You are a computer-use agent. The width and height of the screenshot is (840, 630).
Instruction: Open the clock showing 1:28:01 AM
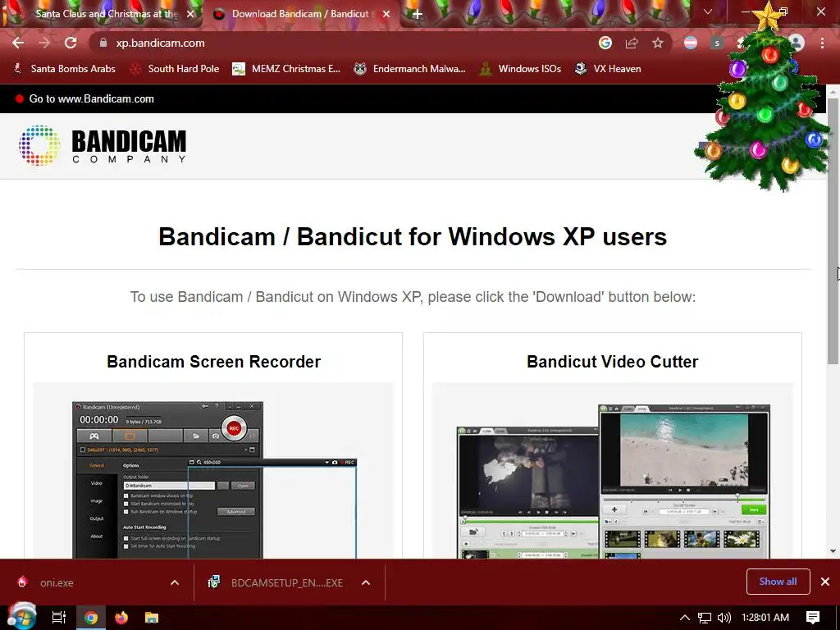click(x=765, y=618)
